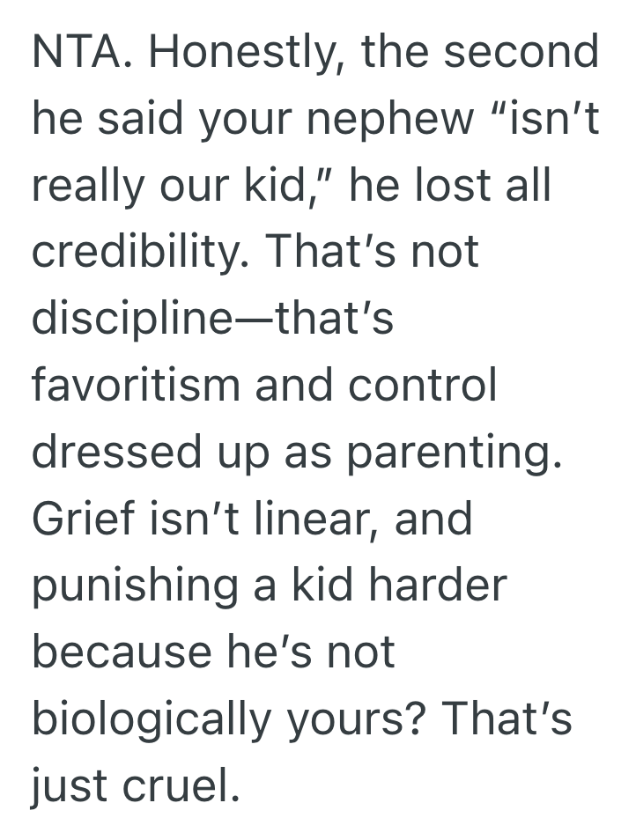Screen dimensions: 636x840
Task: Click the word "cruel" at the end
Action: pyautogui.click(x=192, y=785)
